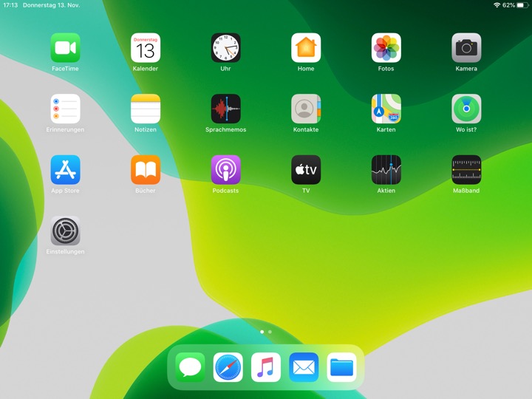Open Einstellungen settings
The image size is (532, 399).
pyautogui.click(x=66, y=231)
